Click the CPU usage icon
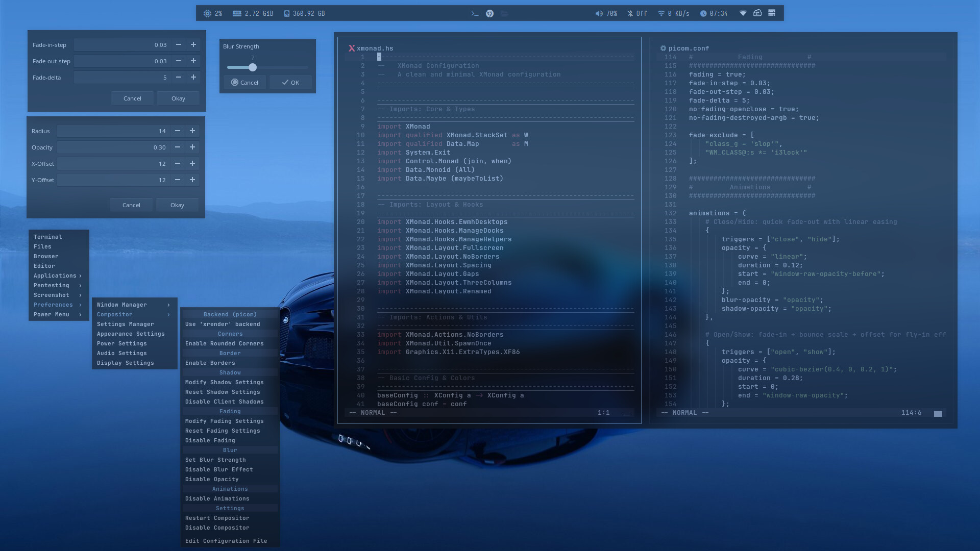Image resolution: width=980 pixels, height=551 pixels. click(207, 14)
